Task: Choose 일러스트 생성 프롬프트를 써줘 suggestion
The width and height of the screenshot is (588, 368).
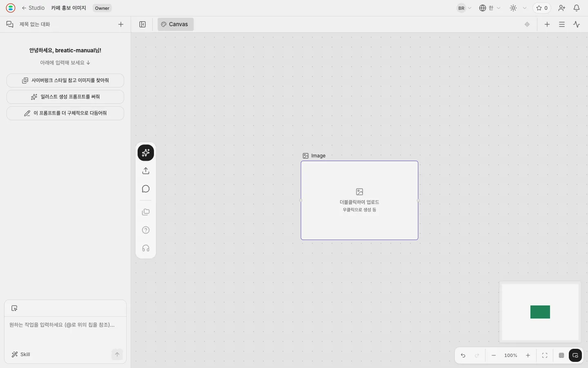Action: [65, 97]
